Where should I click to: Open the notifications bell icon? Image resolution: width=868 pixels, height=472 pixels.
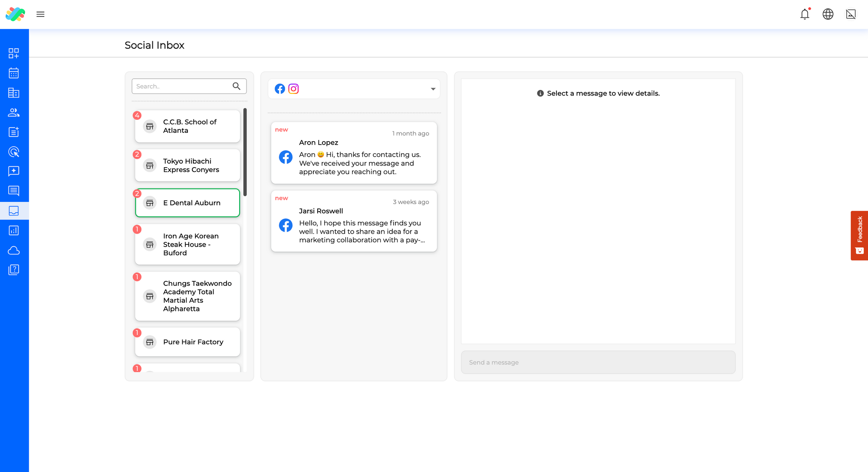pos(805,14)
